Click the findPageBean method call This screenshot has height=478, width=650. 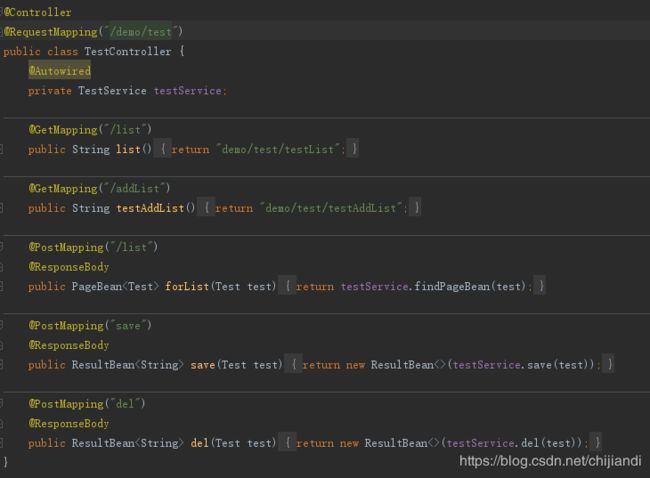(x=451, y=286)
